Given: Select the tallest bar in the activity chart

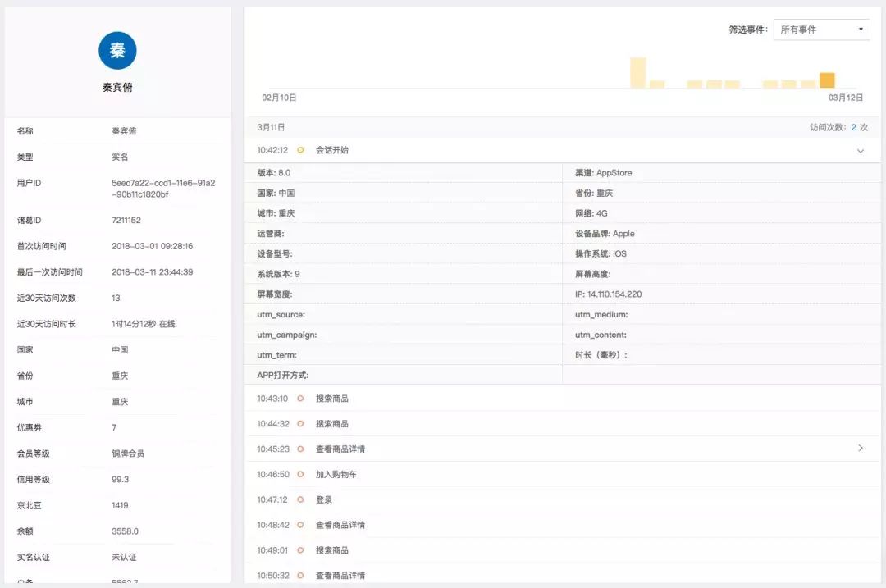Looking at the screenshot, I should pos(638,73).
